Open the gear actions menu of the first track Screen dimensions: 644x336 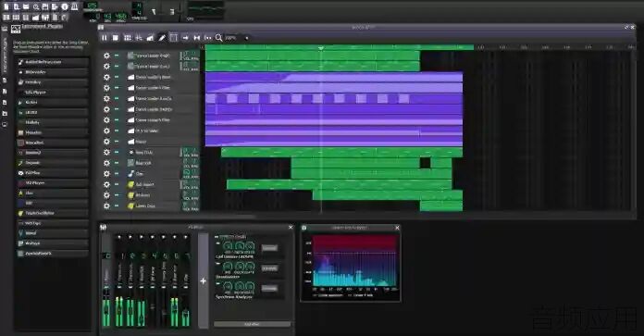click(x=106, y=56)
